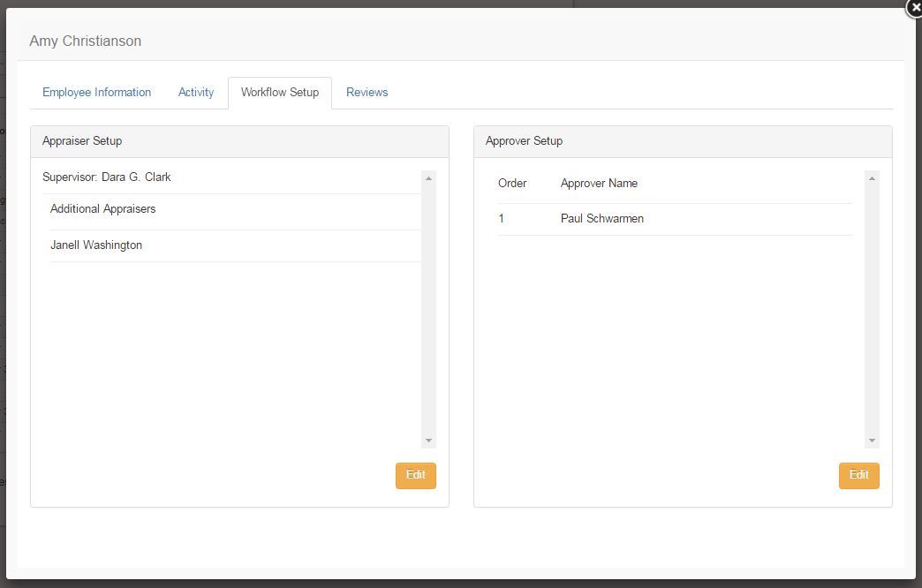This screenshot has width=922, height=588.
Task: Click the Order column header
Action: 512,184
